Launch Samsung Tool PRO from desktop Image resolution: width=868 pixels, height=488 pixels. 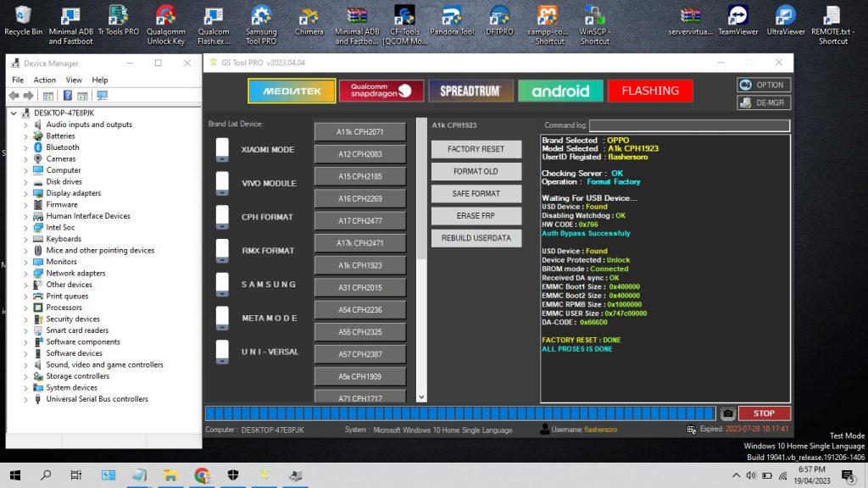pos(261,25)
